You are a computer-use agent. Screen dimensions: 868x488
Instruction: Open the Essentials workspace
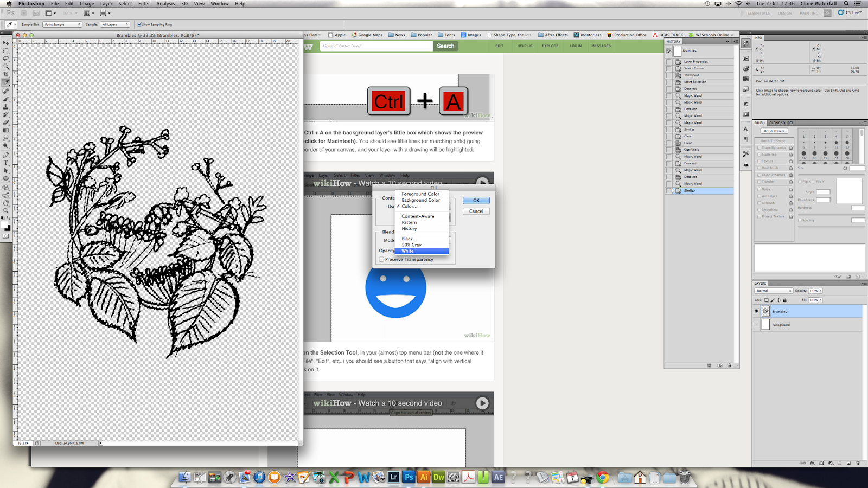pyautogui.click(x=758, y=13)
